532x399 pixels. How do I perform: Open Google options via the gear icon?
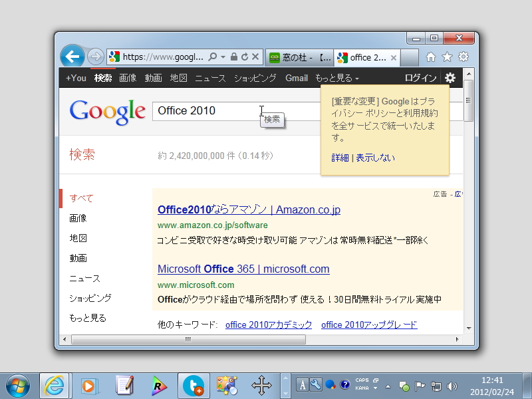[450, 77]
